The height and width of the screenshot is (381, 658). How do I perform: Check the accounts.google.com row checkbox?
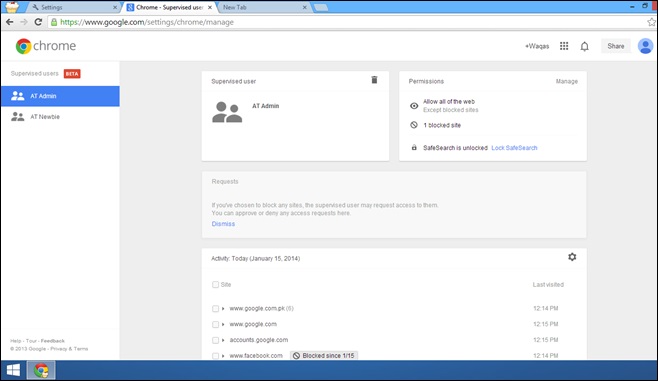215,340
